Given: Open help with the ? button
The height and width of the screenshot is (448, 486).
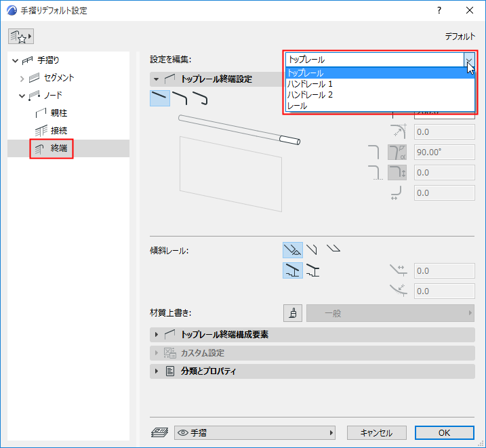Looking at the screenshot, I should point(439,11).
